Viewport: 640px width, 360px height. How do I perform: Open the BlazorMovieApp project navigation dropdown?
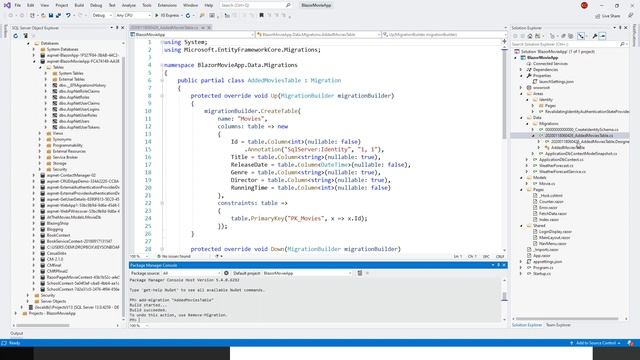(192, 35)
